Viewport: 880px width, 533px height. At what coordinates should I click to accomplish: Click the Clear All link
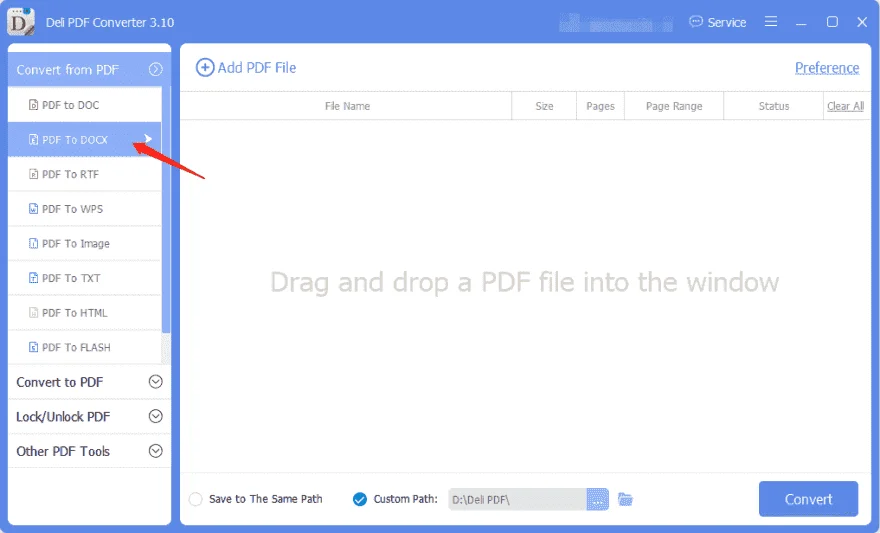point(845,106)
